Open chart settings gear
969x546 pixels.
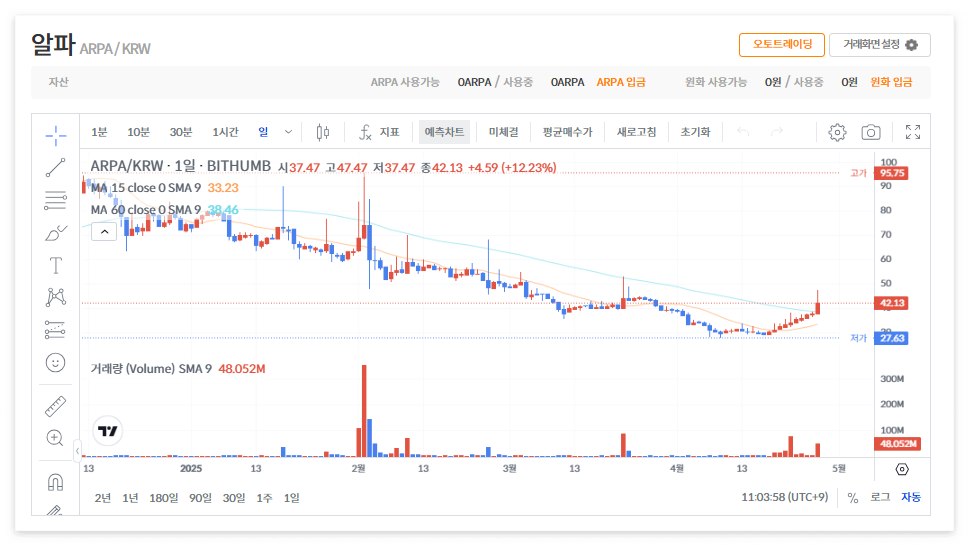[x=837, y=132]
